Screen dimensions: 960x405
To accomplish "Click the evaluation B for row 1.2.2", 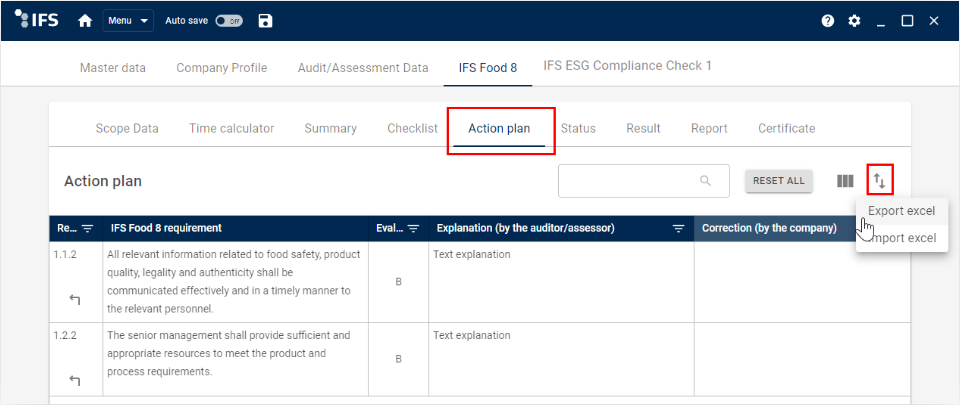I will 399,359.
